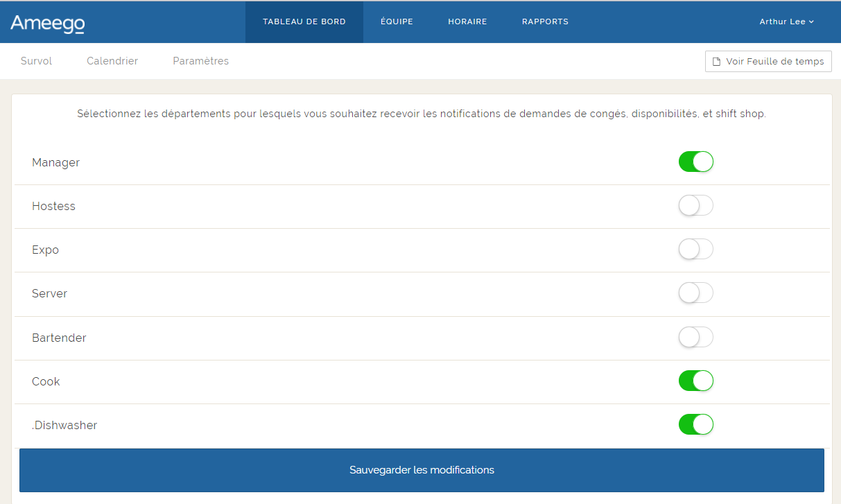Enable the Hostess notifications toggle
841x504 pixels.
(x=695, y=205)
